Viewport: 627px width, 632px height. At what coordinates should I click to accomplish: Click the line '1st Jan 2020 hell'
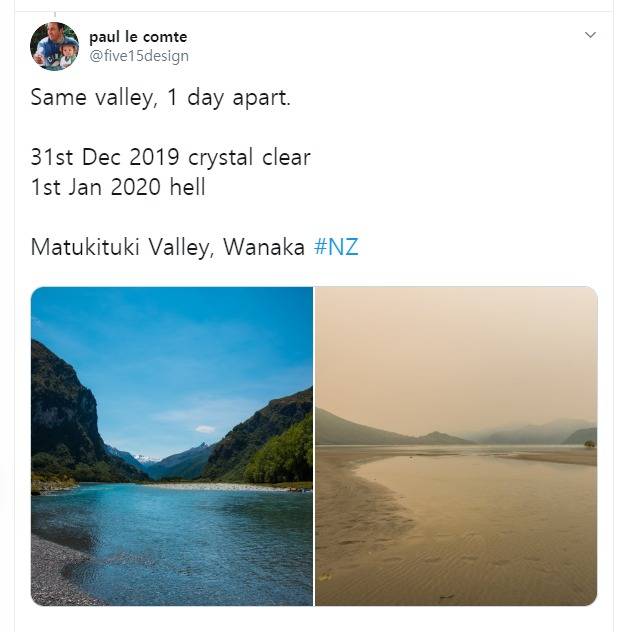click(118, 187)
